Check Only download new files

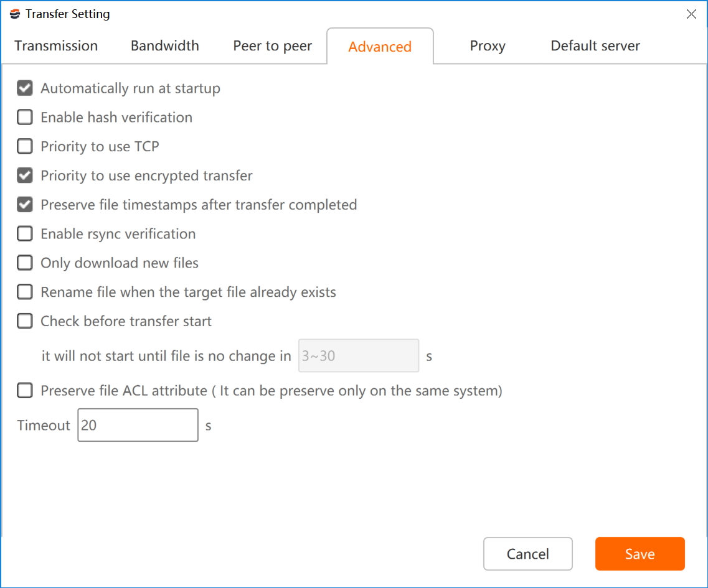[x=25, y=263]
